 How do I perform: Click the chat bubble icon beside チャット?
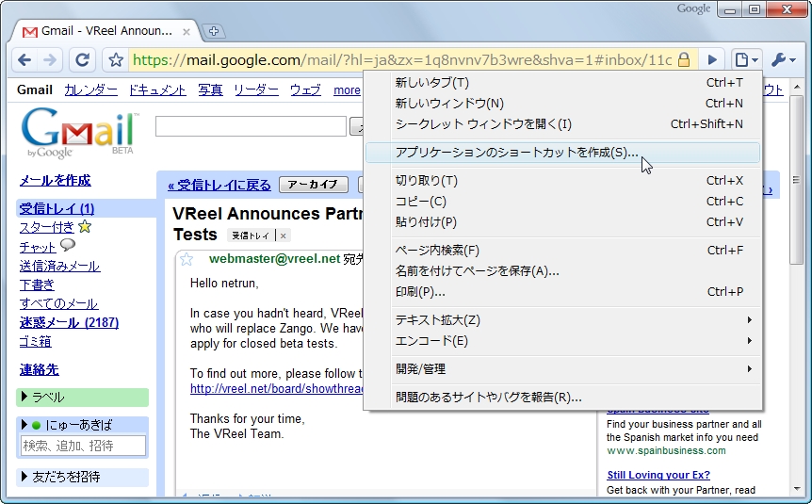point(67,245)
